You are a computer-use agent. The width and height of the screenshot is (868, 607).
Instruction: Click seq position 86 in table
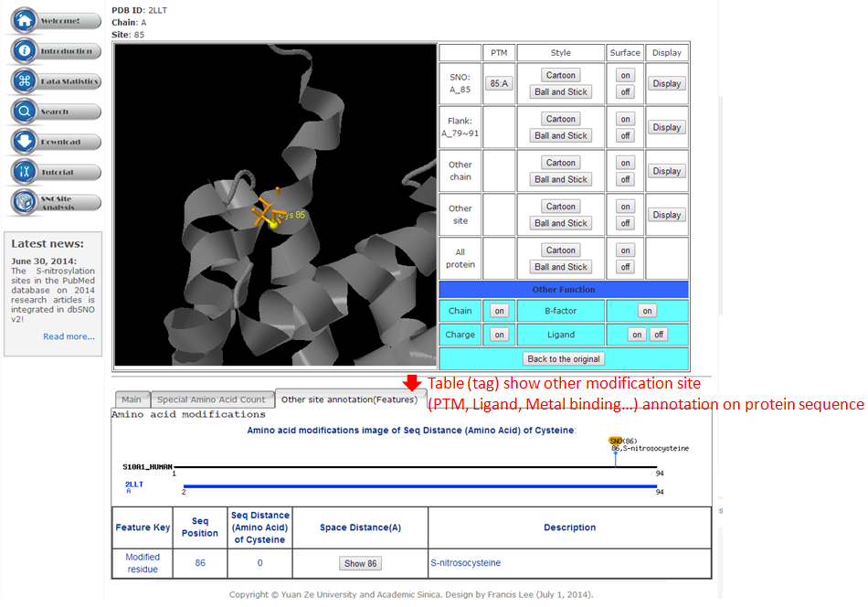(200, 563)
